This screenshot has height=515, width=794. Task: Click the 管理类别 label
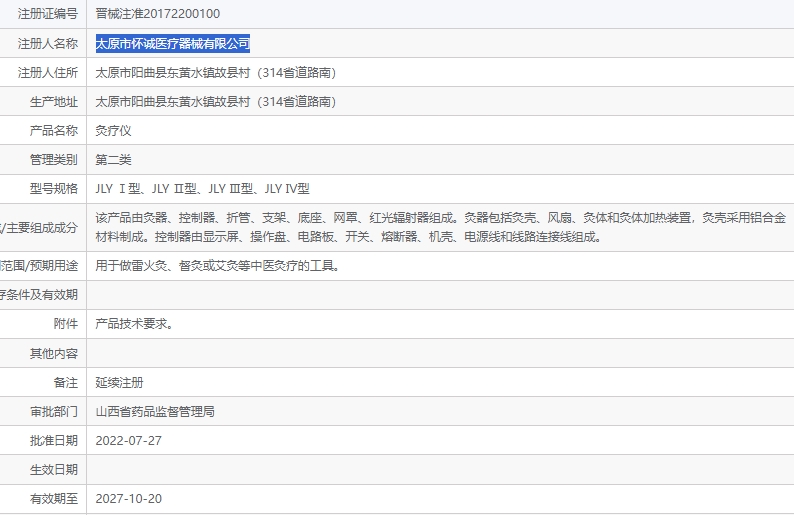(x=54, y=160)
